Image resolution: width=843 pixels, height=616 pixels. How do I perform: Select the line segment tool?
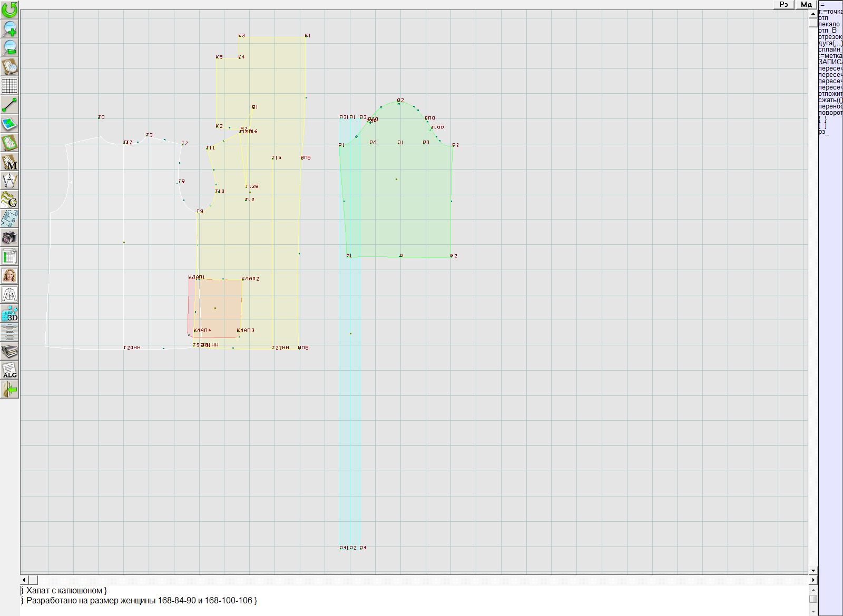coord(9,105)
